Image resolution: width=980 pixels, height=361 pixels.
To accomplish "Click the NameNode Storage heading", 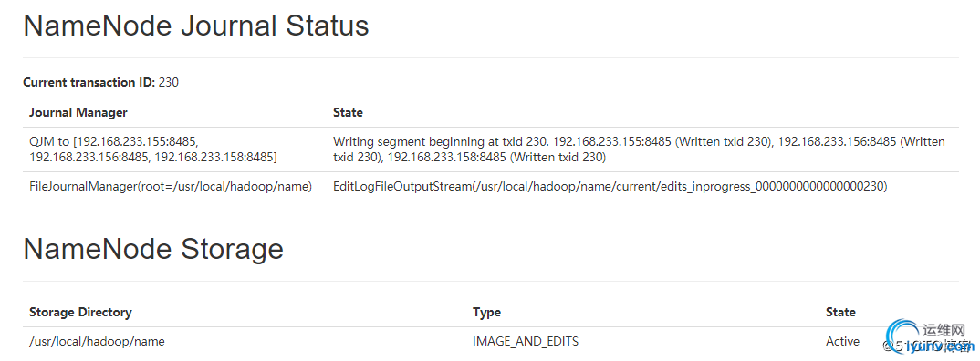I will (153, 249).
